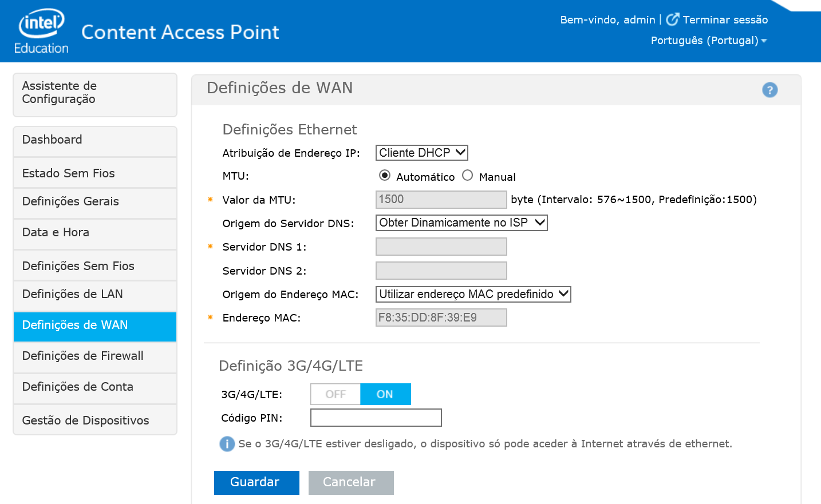Viewport: 821px width, 504px height.
Task: Click the Guardar button
Action: [256, 482]
